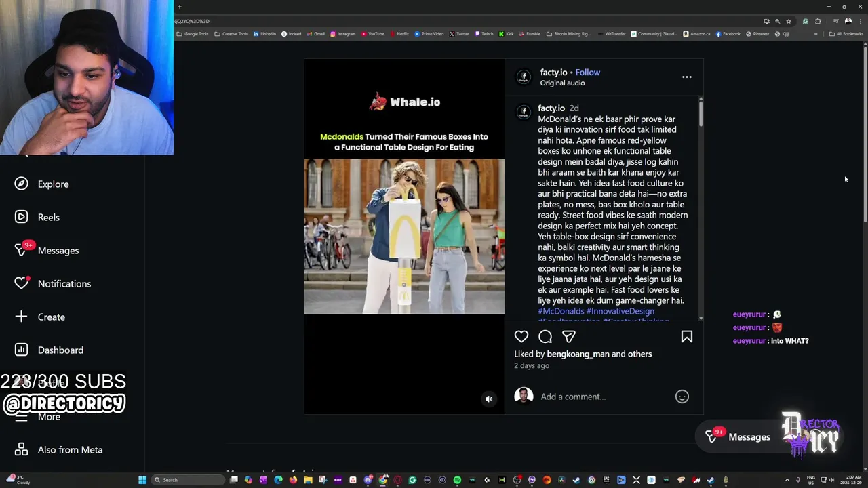Open the Twitch bookmark

[484, 34]
